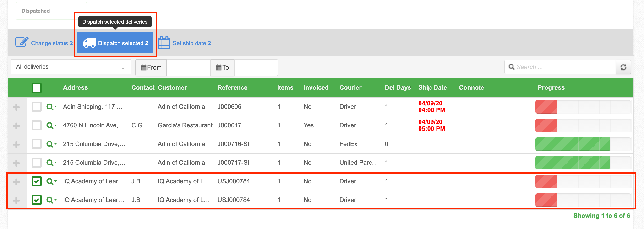Click the Dispatch selected 2 button
The width and height of the screenshot is (644, 229).
pos(115,43)
